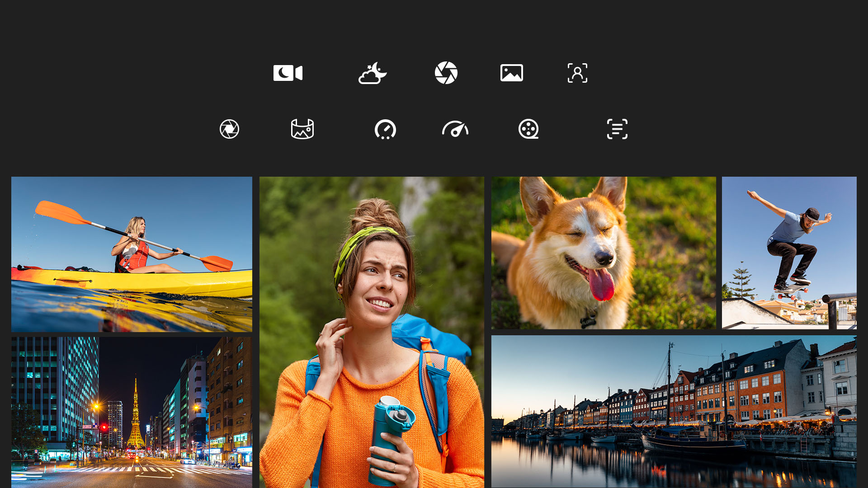Open the smiling corgi dog photo
The height and width of the screenshot is (488, 868).
pos(604,253)
